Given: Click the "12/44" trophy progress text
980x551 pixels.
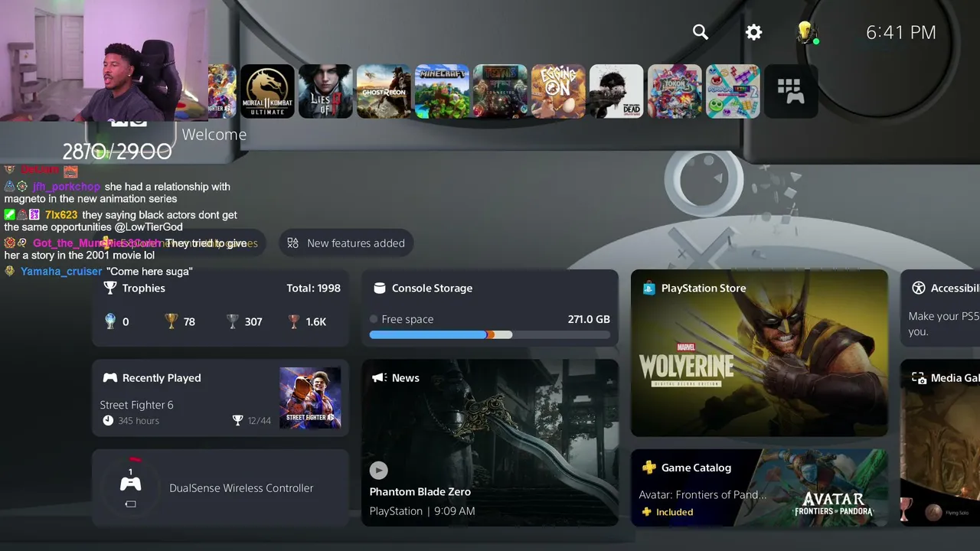Looking at the screenshot, I should click(x=260, y=421).
